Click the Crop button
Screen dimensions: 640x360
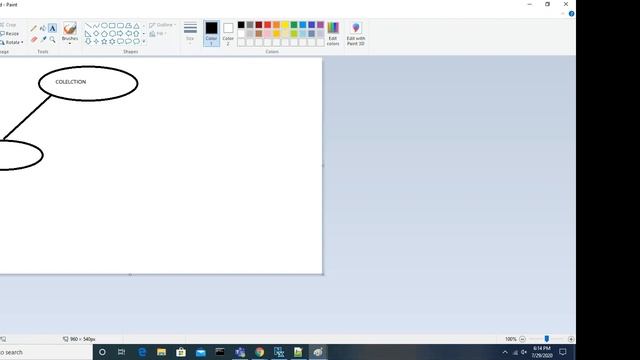tap(9, 25)
